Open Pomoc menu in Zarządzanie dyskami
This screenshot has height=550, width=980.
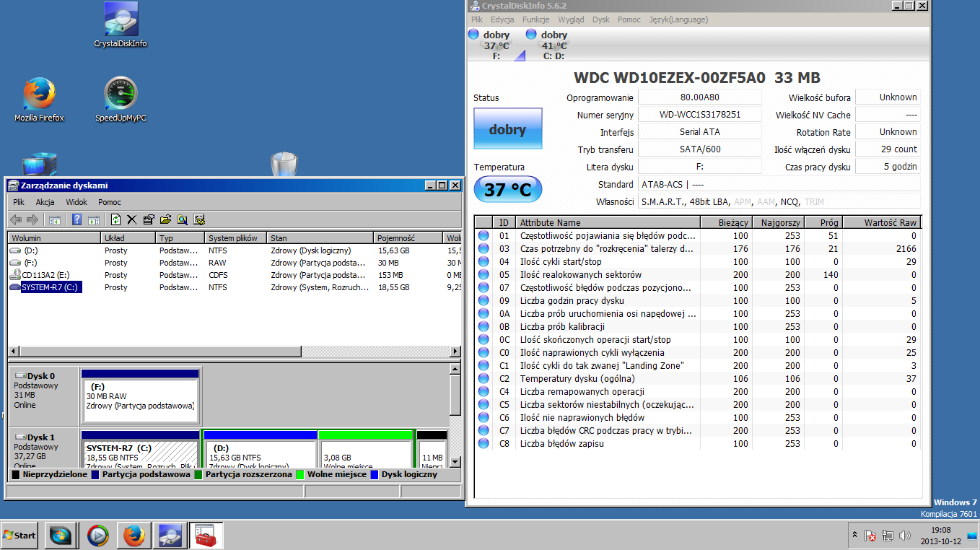tap(110, 202)
